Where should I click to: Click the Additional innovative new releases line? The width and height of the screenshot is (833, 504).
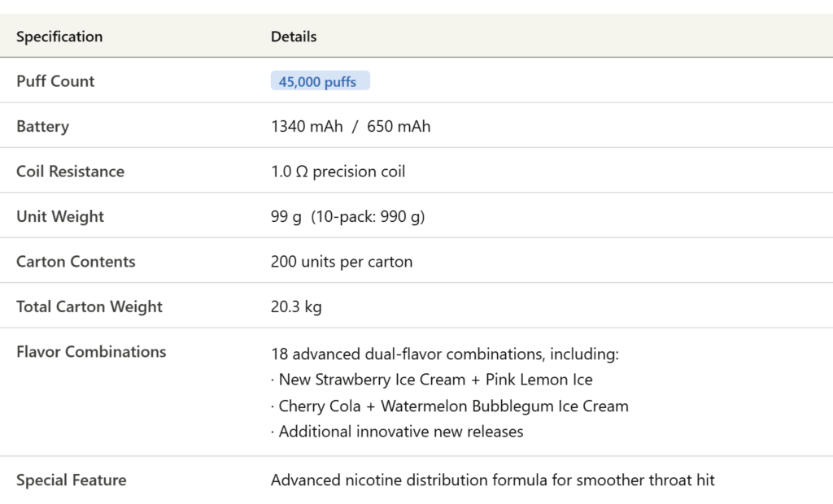tap(397, 432)
